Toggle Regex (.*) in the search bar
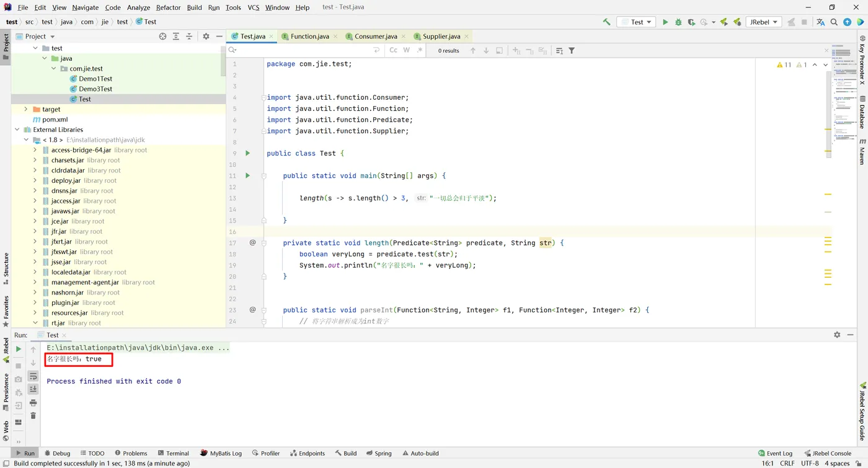 point(420,51)
